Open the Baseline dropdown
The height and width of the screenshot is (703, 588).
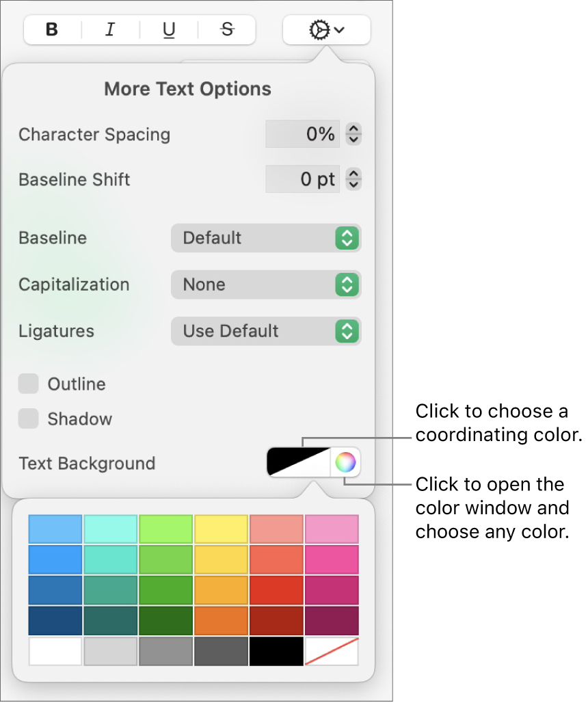266,238
